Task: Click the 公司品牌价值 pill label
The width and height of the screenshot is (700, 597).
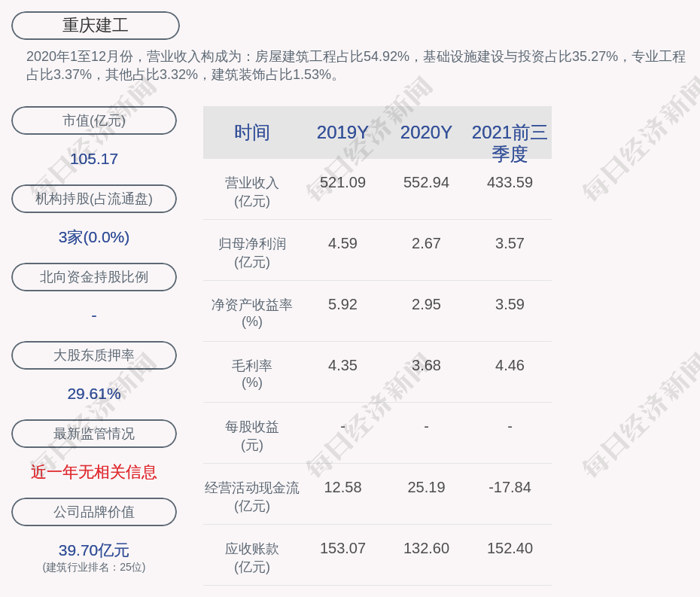Action: pyautogui.click(x=94, y=512)
